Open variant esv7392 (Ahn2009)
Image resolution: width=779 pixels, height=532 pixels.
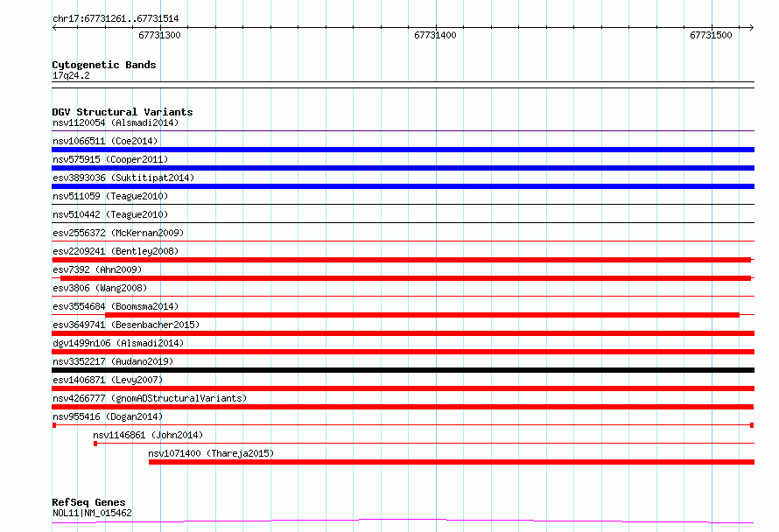tap(97, 269)
